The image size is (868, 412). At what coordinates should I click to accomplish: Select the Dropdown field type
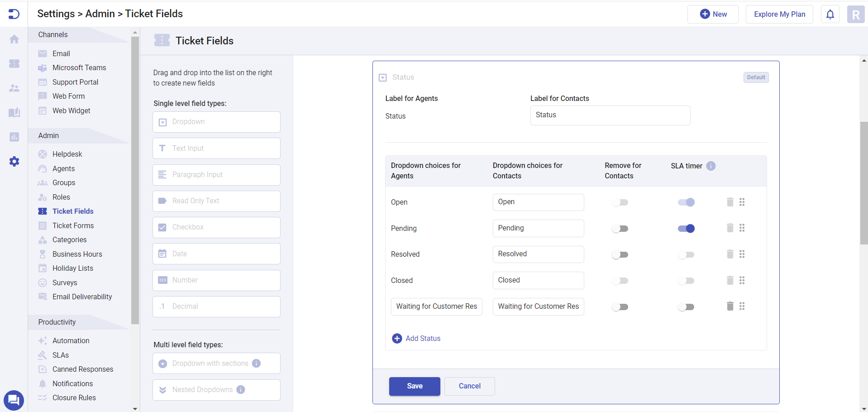[216, 122]
